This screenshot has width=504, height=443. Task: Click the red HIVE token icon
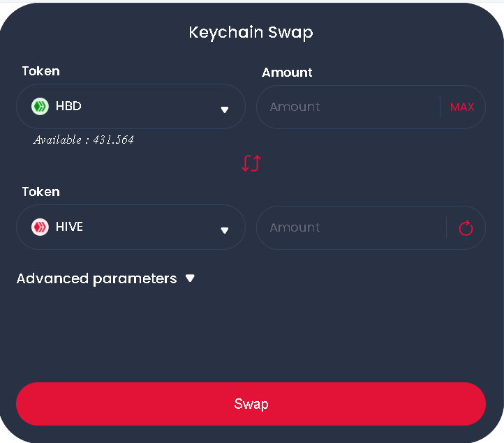click(40, 227)
